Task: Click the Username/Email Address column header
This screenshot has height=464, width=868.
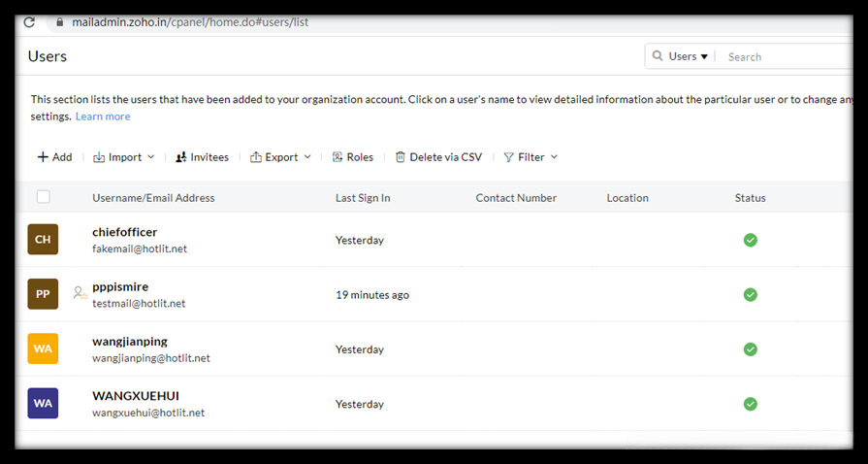Action: pos(153,198)
